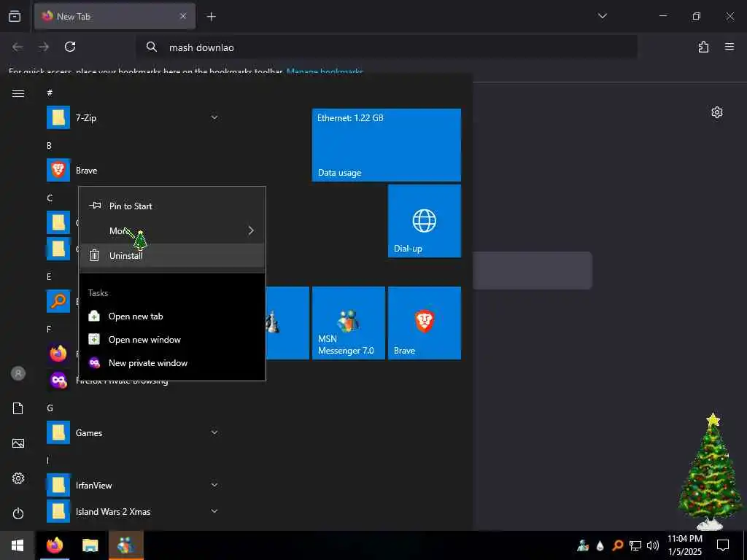The image size is (747, 560).
Task: Open the Data usage live tile
Action: 387,145
